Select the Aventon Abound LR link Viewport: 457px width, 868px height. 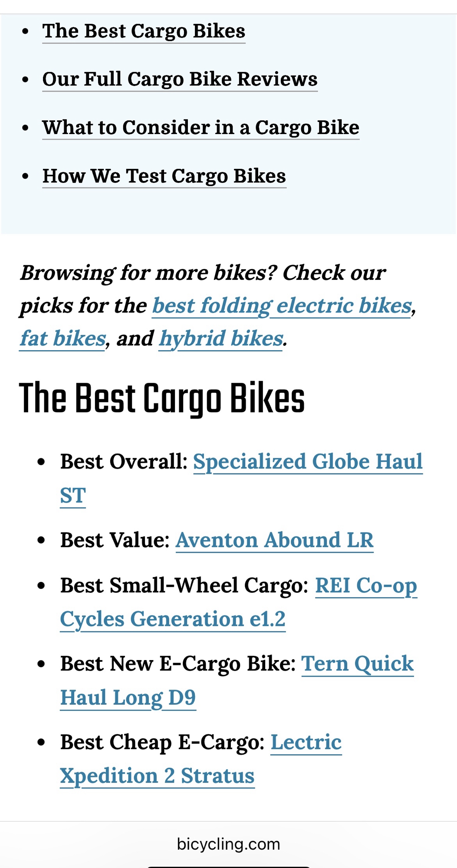pyautogui.click(x=274, y=540)
